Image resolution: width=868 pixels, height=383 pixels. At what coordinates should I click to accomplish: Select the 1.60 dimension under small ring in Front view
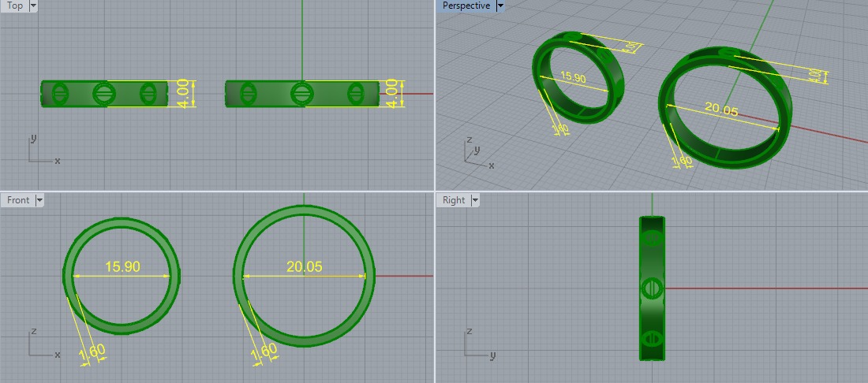point(92,354)
